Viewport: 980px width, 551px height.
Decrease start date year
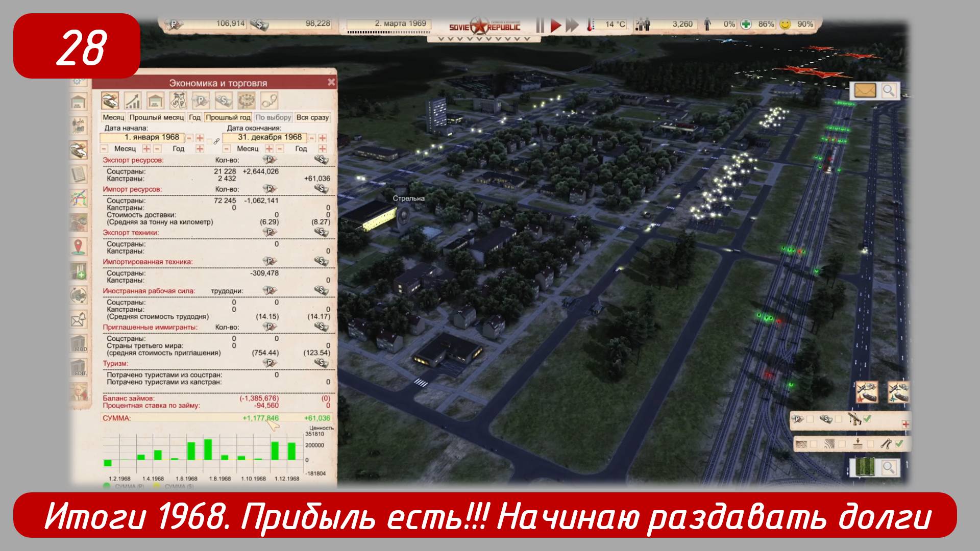pos(157,149)
